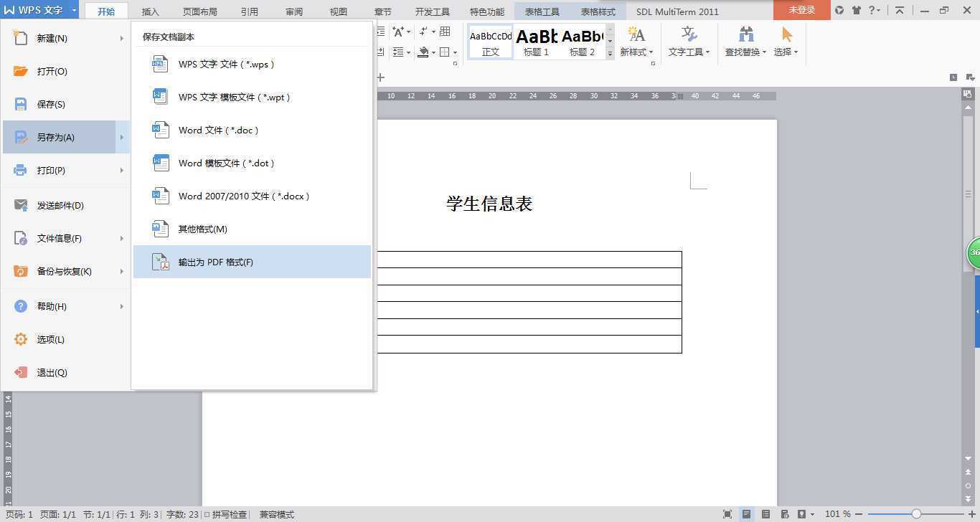Image resolution: width=980 pixels, height=522 pixels.
Task: Click the grow font A icon
Action: [x=398, y=32]
